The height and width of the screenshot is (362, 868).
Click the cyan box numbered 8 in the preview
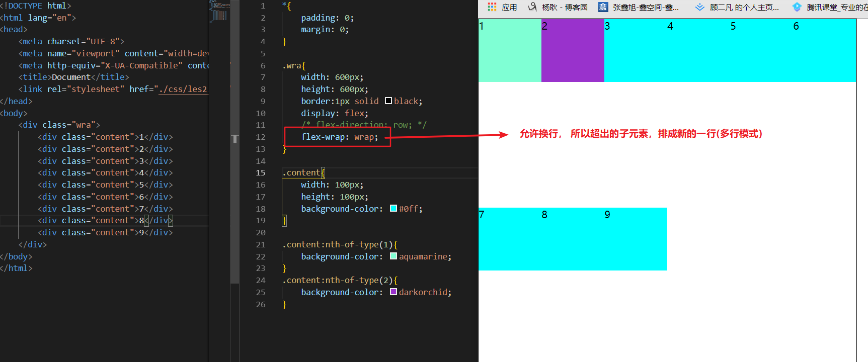click(x=573, y=239)
